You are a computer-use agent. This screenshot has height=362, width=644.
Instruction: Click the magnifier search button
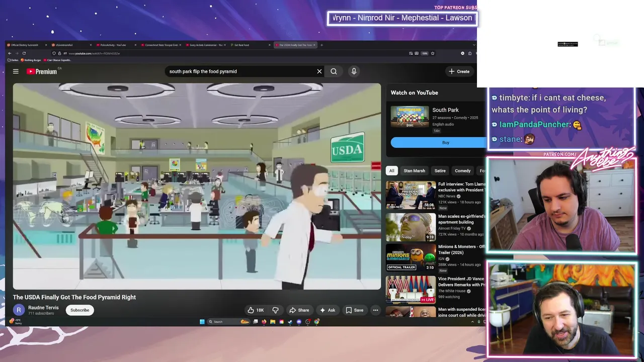click(334, 71)
